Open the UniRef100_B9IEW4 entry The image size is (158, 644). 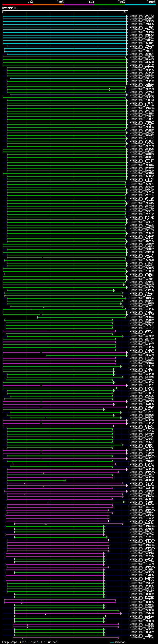tap(142, 40)
